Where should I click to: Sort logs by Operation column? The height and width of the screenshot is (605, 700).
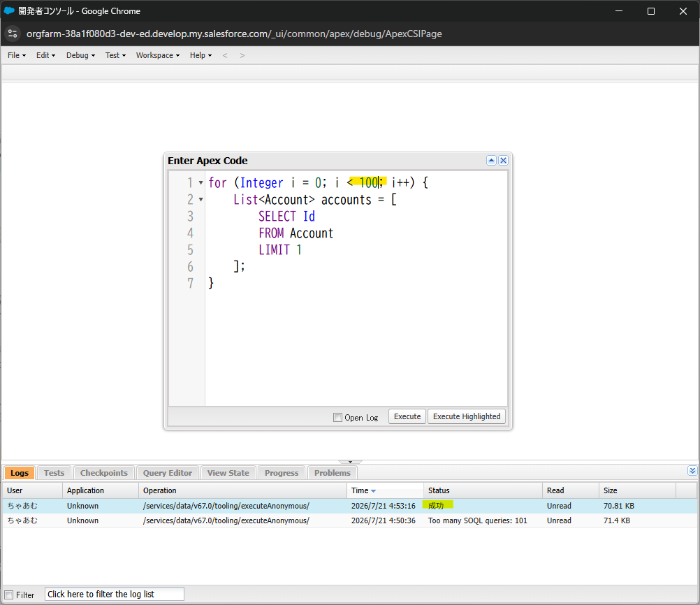click(242, 490)
